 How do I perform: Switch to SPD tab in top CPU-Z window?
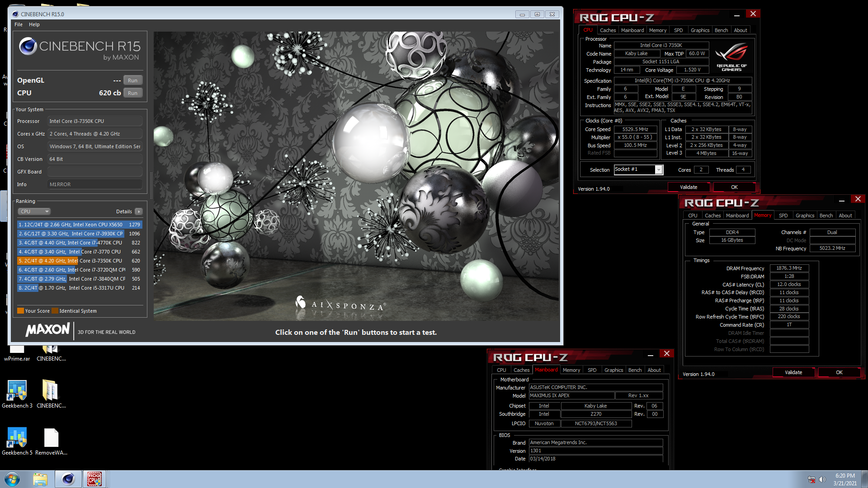[678, 30]
